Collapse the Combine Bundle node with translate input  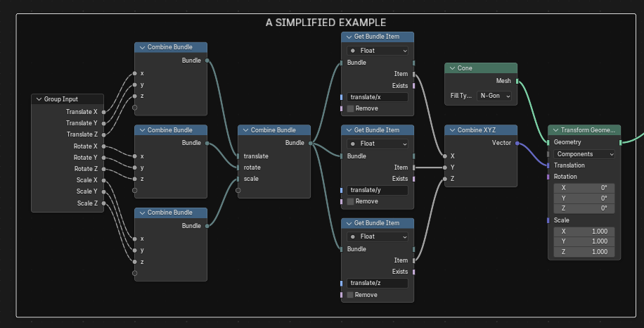click(x=245, y=130)
